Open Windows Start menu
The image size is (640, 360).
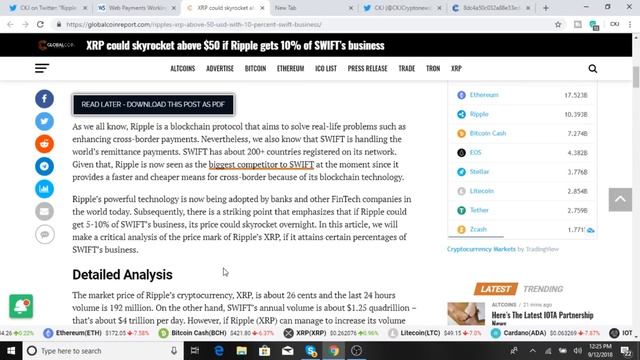pos(11,351)
